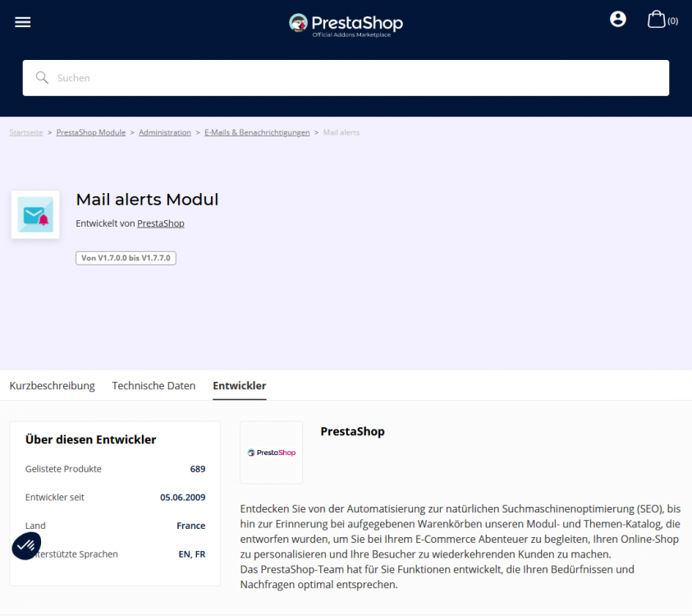This screenshot has height=616, width=692.
Task: Open the Technische Daten tab
Action: 154,385
